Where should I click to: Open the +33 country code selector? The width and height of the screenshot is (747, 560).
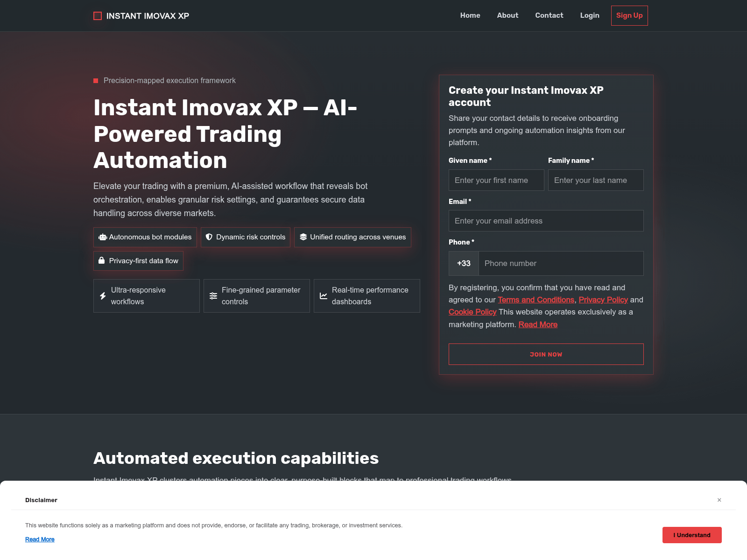click(464, 264)
